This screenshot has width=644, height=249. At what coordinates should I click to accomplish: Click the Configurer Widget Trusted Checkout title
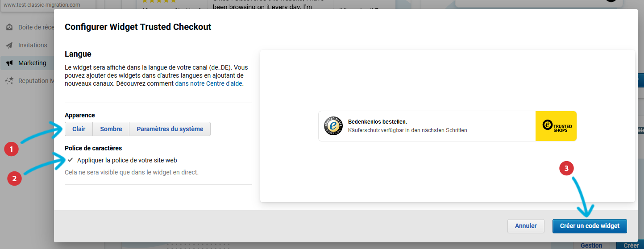138,27
